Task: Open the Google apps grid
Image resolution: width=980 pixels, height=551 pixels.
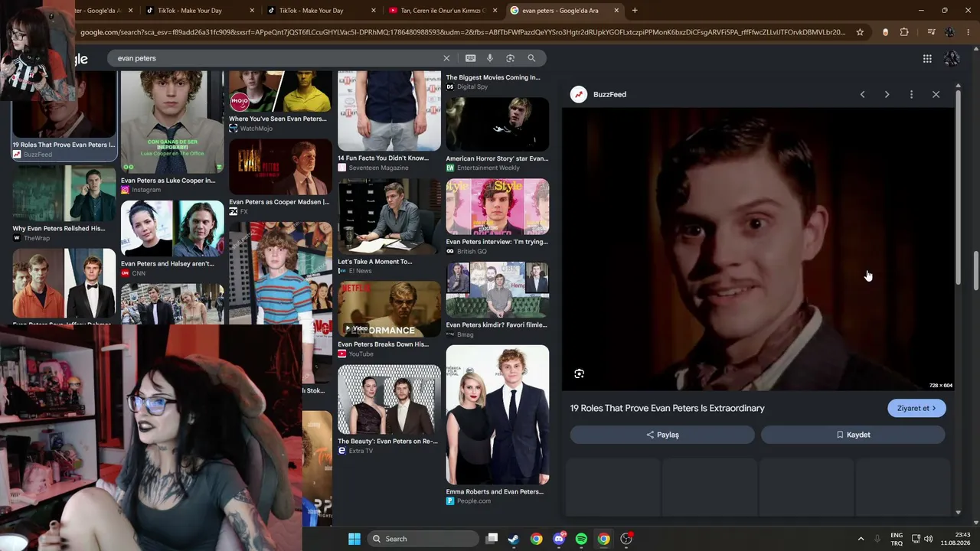Action: (x=927, y=59)
